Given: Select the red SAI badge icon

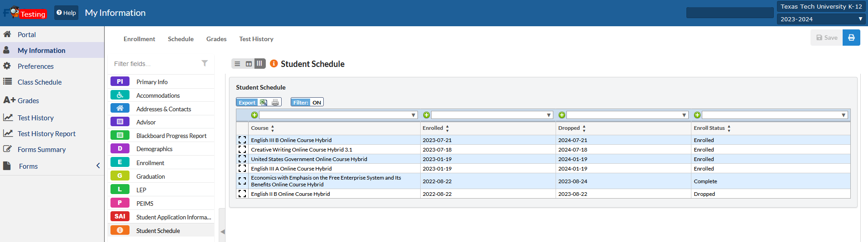Looking at the screenshot, I should (x=120, y=216).
